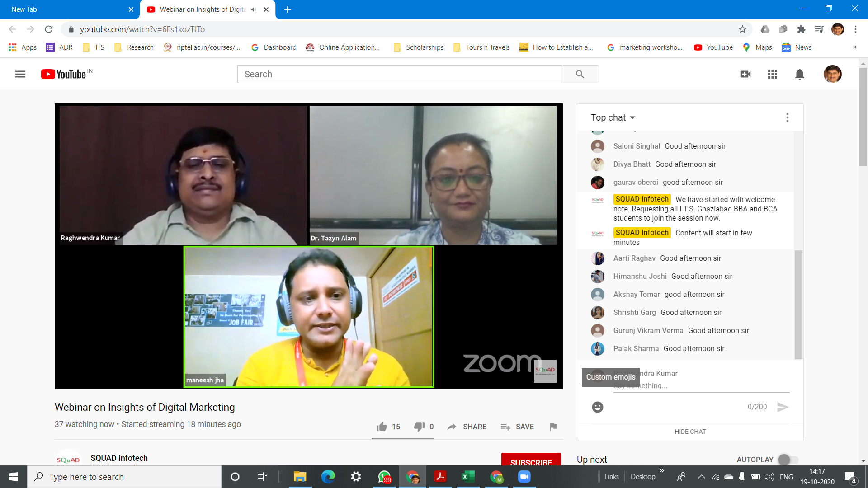The height and width of the screenshot is (488, 868).
Task: Open WhatsApp from the taskbar
Action: click(x=384, y=477)
